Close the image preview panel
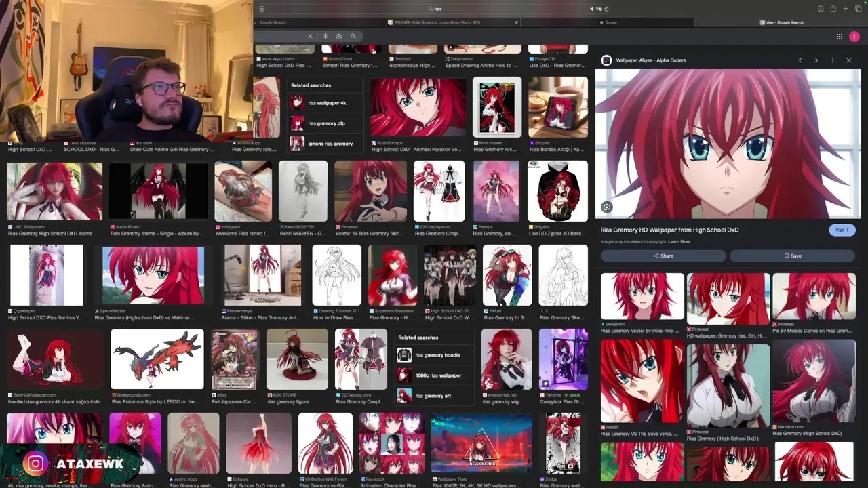Screen dimensions: 868x488 [x=848, y=60]
